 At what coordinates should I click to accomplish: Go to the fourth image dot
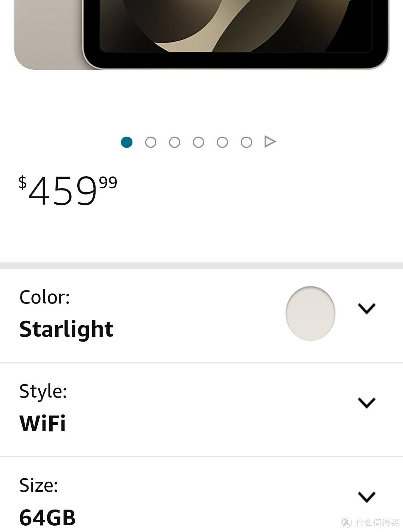pyautogui.click(x=199, y=142)
